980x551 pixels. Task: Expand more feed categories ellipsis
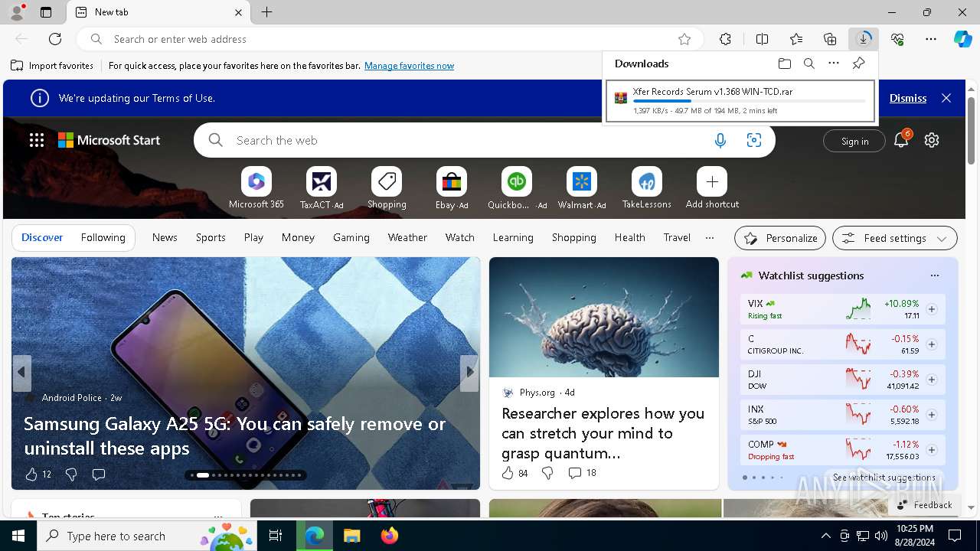(710, 238)
